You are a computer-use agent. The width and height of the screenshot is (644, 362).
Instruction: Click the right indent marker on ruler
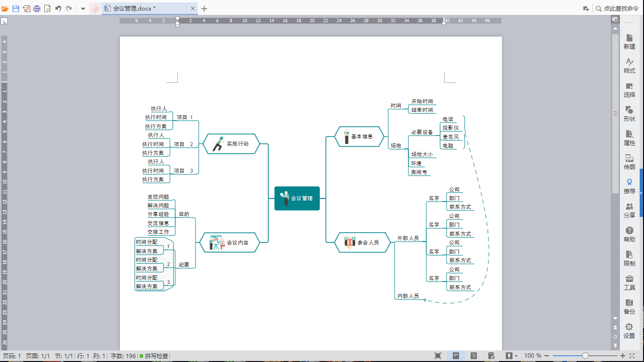[444, 22]
